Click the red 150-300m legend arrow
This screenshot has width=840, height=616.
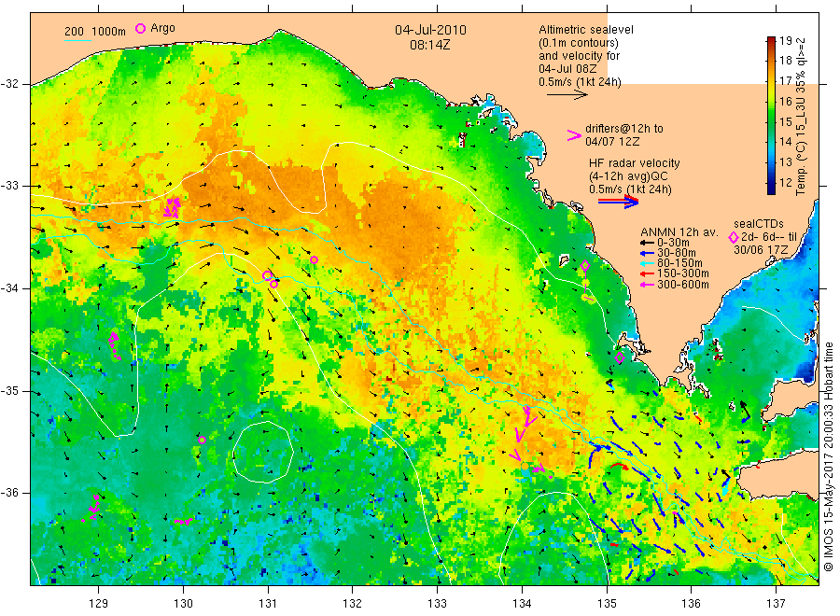point(648,273)
